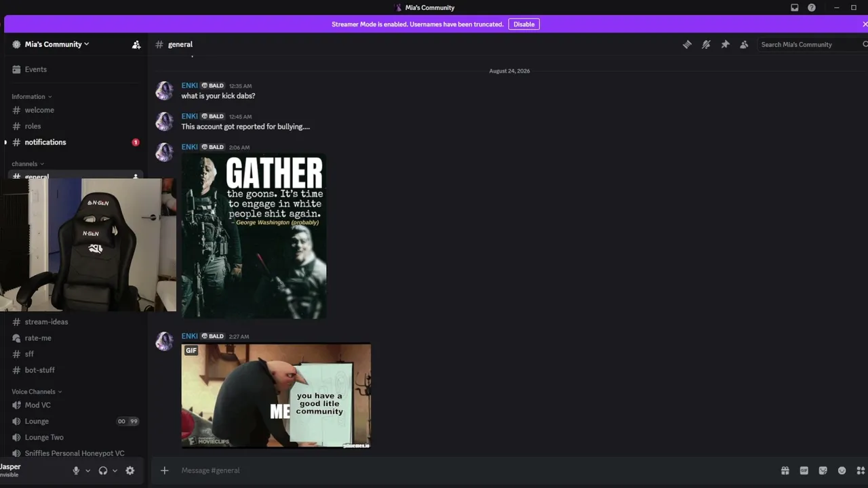The image size is (868, 488).
Task: Invite people to Mia's Community icon
Action: coord(136,45)
